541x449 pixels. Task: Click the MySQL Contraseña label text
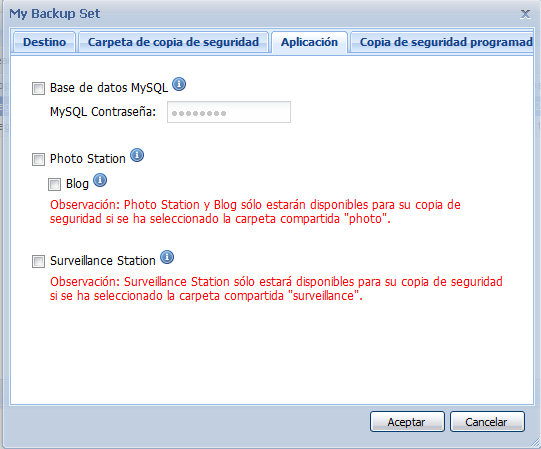coord(103,112)
